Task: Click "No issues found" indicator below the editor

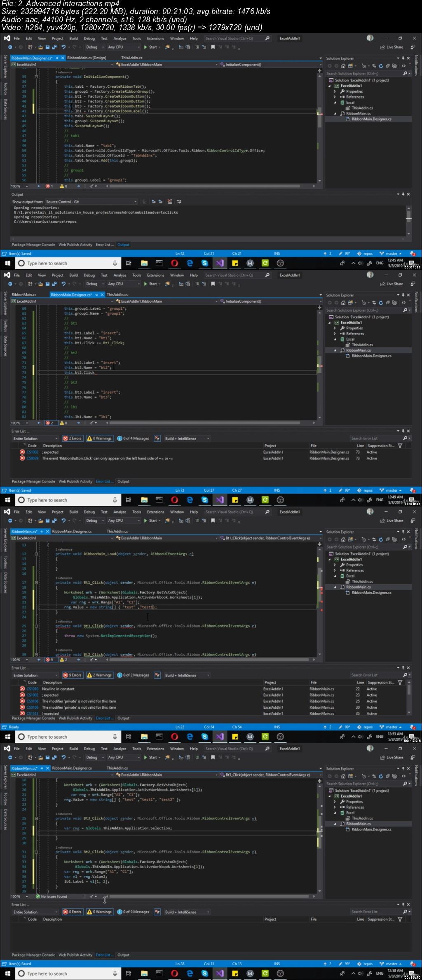Action: [x=52, y=896]
